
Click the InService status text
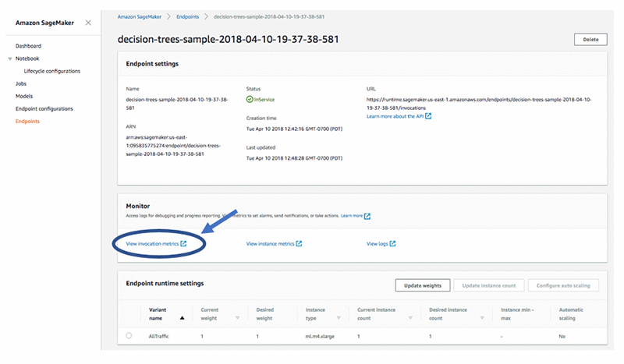click(264, 100)
